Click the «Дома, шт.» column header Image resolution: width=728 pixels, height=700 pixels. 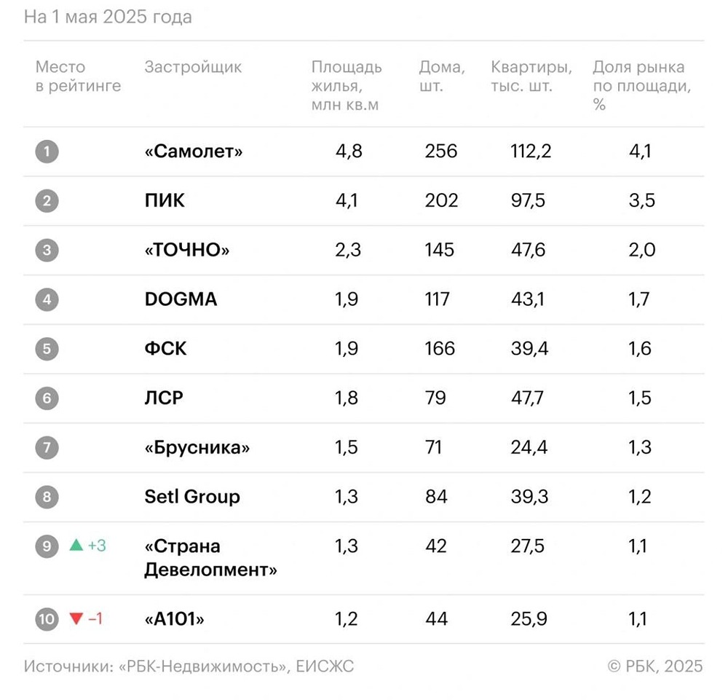(x=442, y=76)
